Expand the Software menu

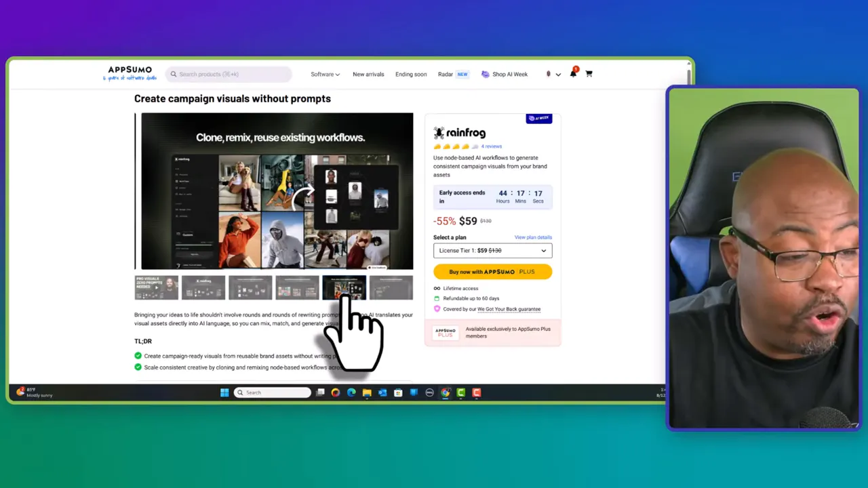(325, 74)
